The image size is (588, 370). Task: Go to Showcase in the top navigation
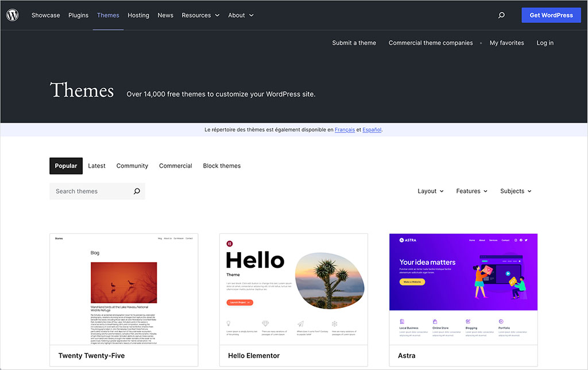(x=46, y=15)
